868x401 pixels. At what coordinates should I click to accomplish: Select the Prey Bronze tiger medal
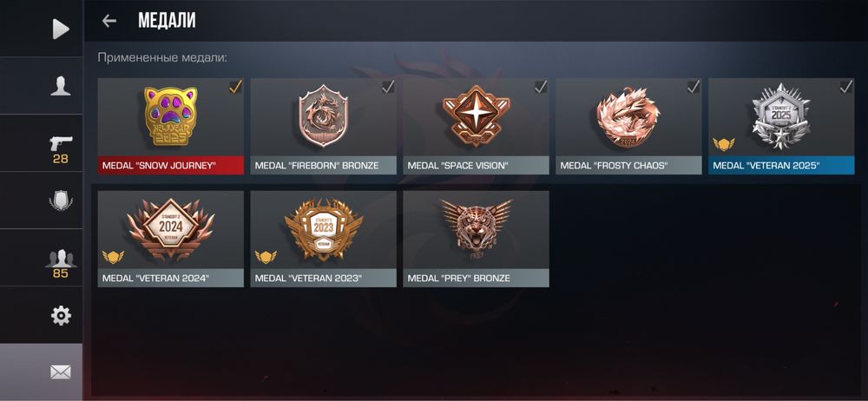(476, 239)
